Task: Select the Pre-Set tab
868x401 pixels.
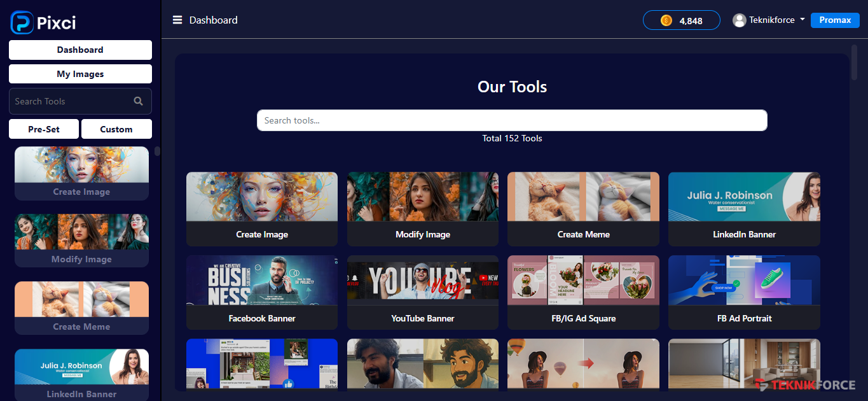Action: pyautogui.click(x=44, y=129)
